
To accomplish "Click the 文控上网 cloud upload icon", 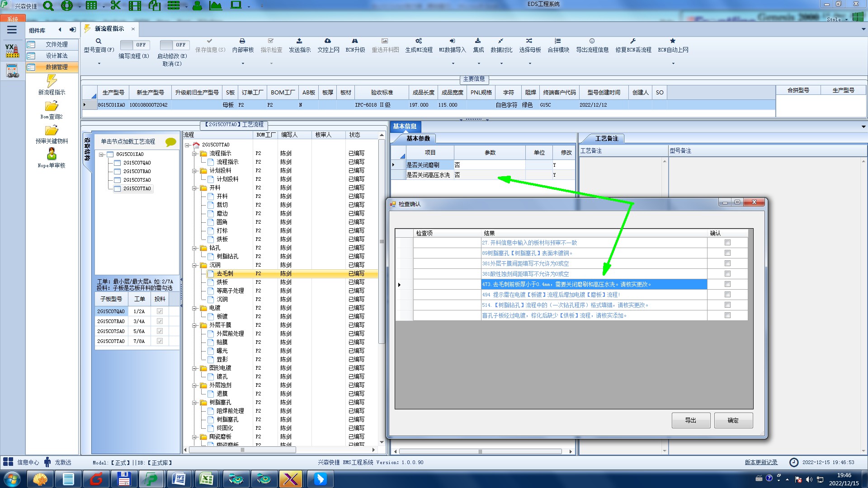I will coord(328,41).
